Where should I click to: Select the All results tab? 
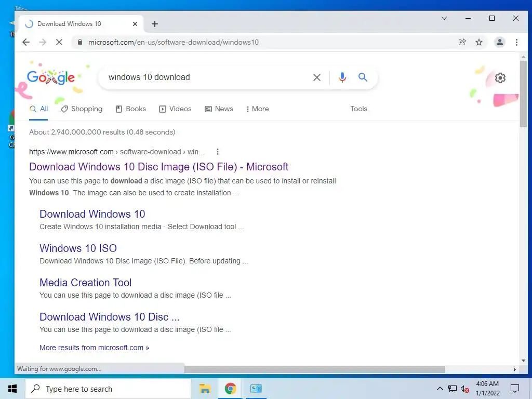[x=38, y=109]
